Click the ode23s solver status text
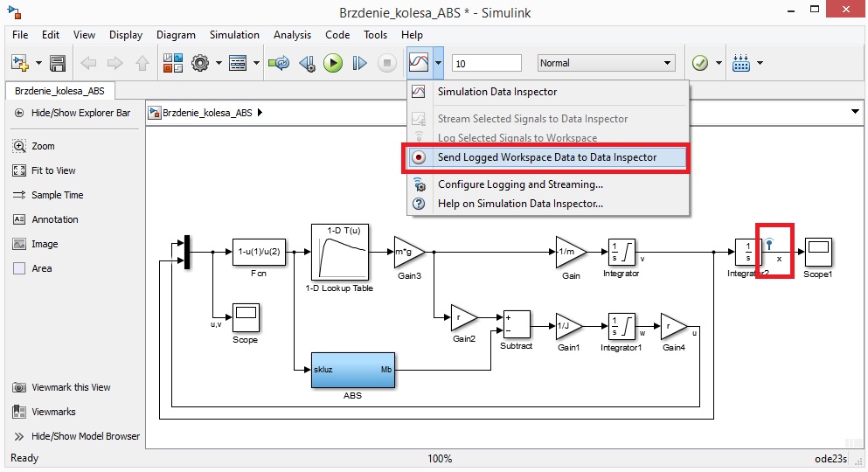Viewport: 868px width, 472px height. (830, 459)
